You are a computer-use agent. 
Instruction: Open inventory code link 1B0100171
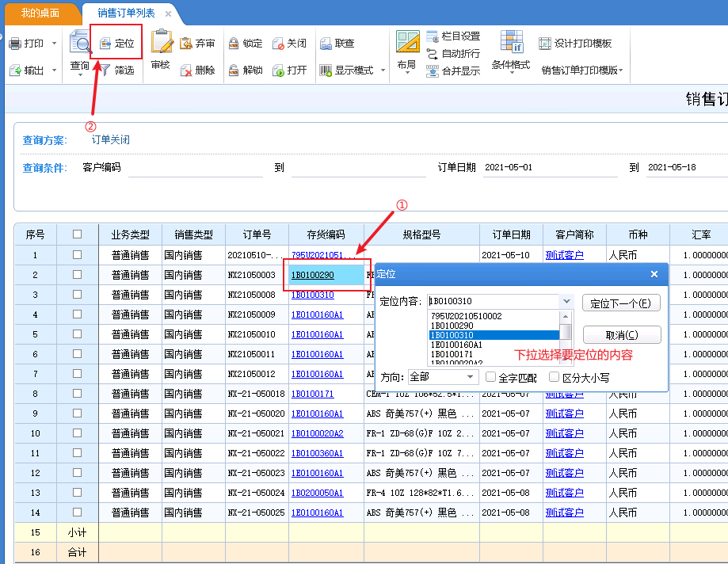[312, 394]
